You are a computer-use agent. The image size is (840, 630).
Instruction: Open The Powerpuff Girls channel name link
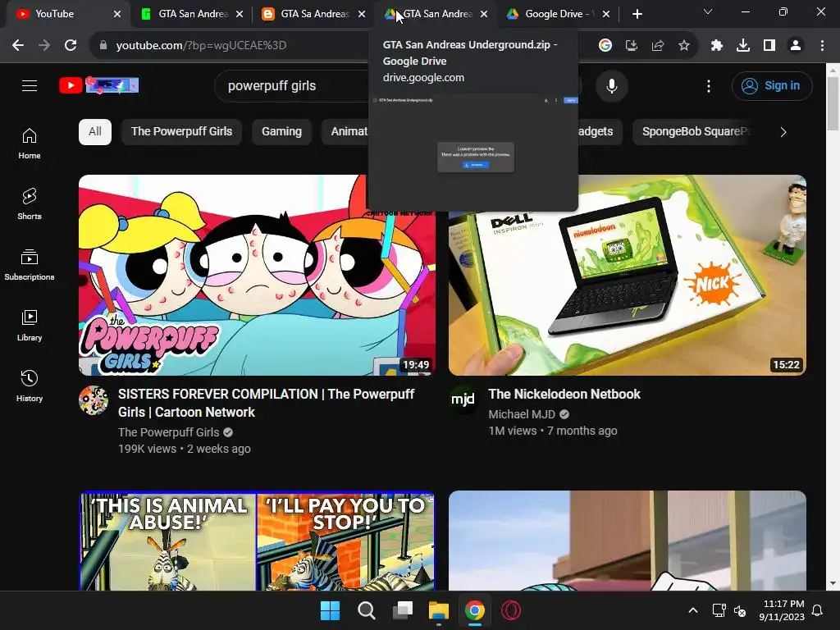tap(169, 432)
